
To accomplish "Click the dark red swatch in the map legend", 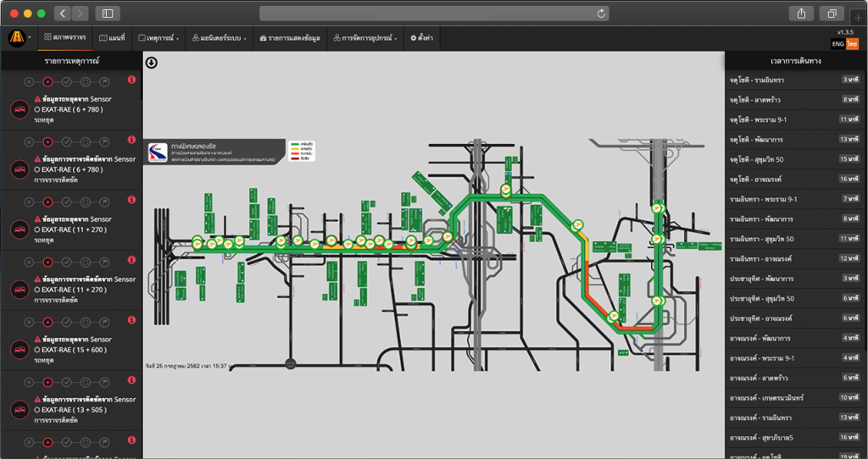I will (296, 158).
